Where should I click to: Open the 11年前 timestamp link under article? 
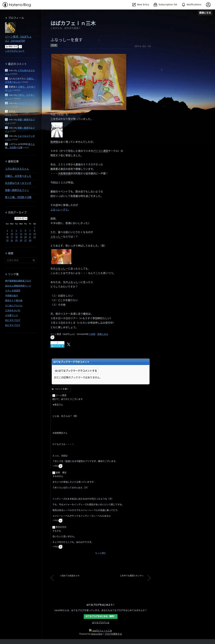(x=92, y=334)
